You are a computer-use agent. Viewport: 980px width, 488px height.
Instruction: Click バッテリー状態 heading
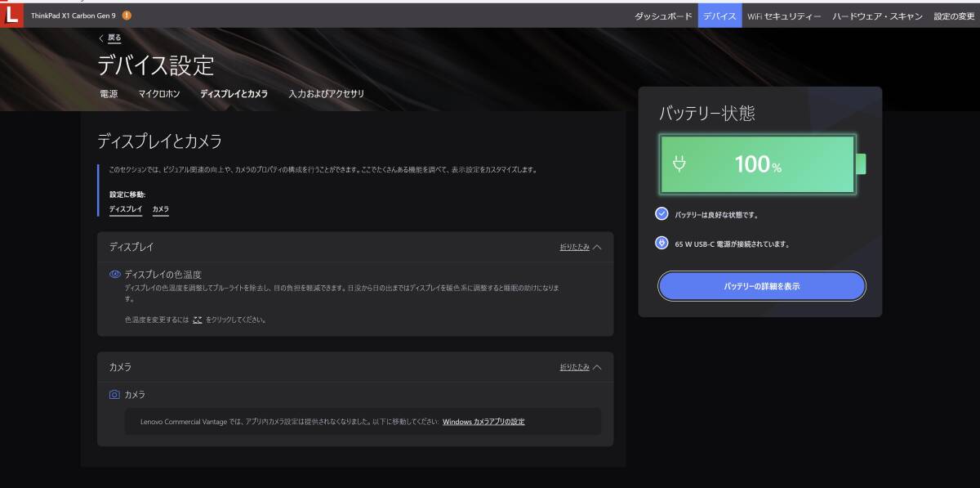pos(707,114)
